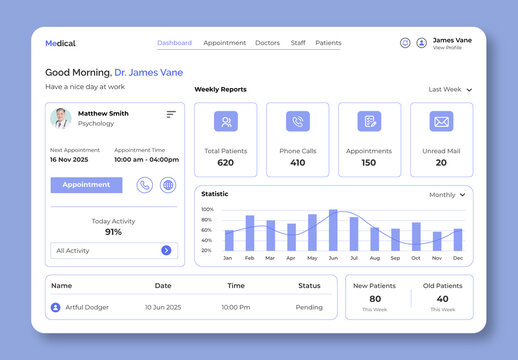Click the 10 Jun 2025 date cell
518x360 pixels.
tap(163, 307)
